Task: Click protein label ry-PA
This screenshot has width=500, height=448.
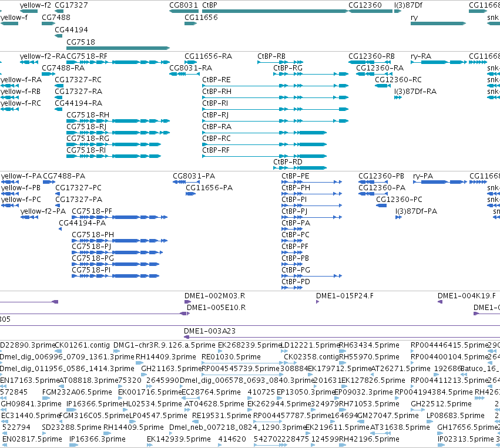Action: click(x=423, y=176)
